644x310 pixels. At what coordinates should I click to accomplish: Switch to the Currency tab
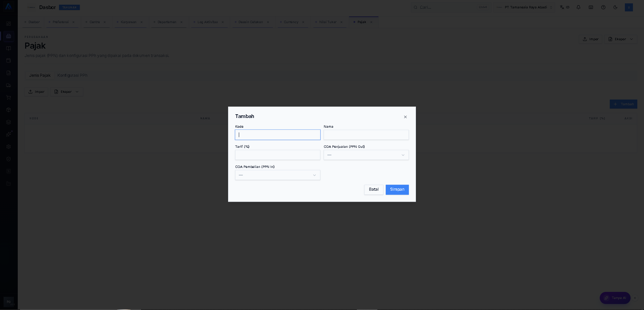[291, 22]
